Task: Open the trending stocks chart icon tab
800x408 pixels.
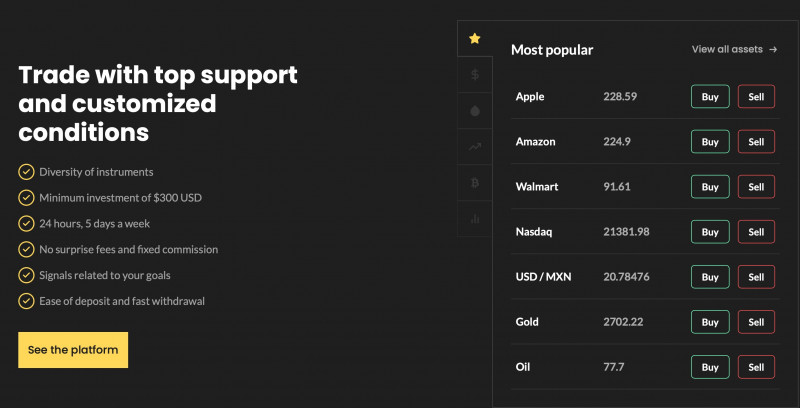Action: click(474, 147)
